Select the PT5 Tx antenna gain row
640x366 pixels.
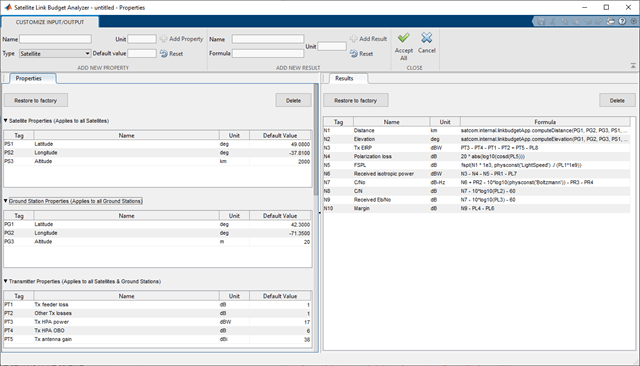[158, 339]
